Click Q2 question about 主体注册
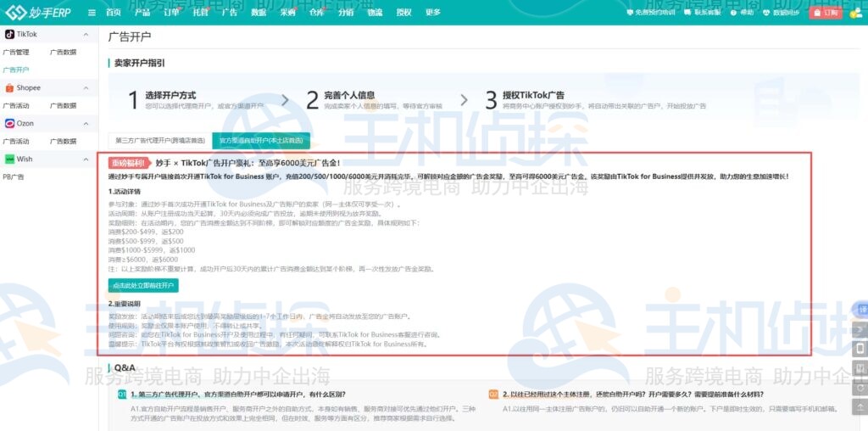 tap(633, 395)
